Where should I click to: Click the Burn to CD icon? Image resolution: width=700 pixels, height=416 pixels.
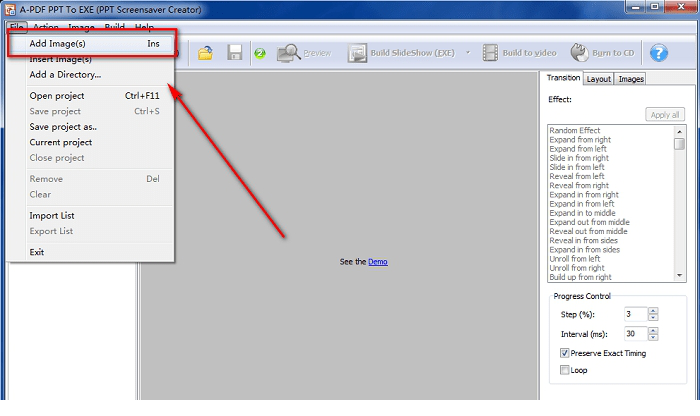pyautogui.click(x=579, y=53)
